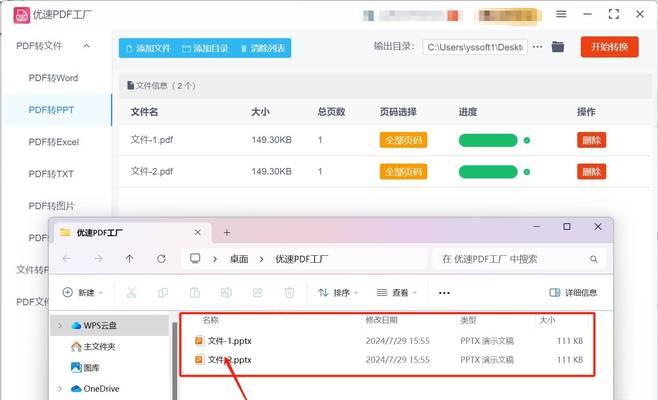Open the 新建 dropdown in Explorer

click(x=83, y=293)
